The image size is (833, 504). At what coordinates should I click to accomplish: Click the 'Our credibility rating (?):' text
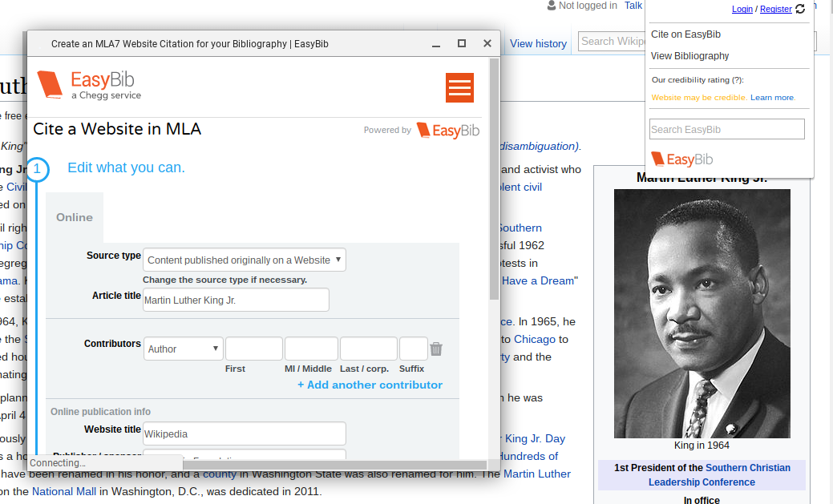coord(698,79)
